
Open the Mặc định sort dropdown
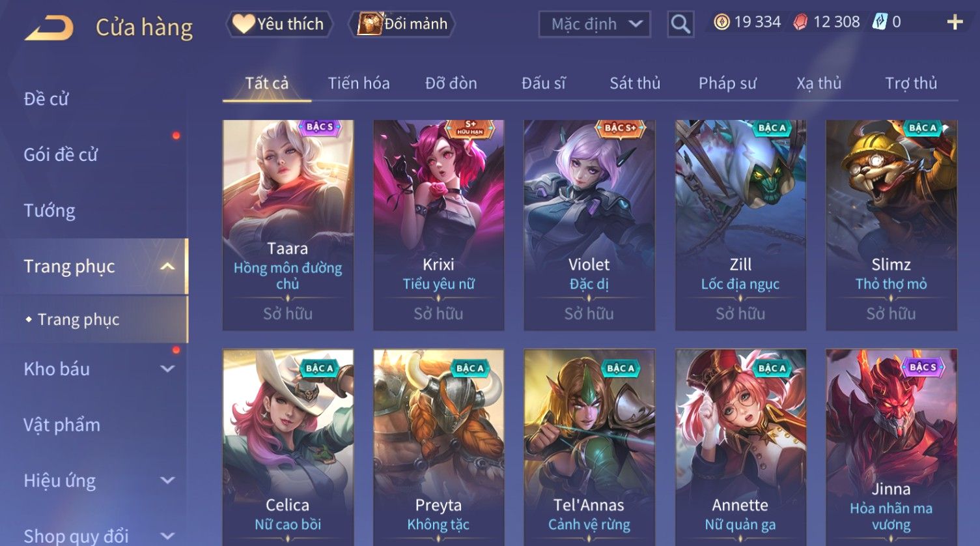pos(595,24)
